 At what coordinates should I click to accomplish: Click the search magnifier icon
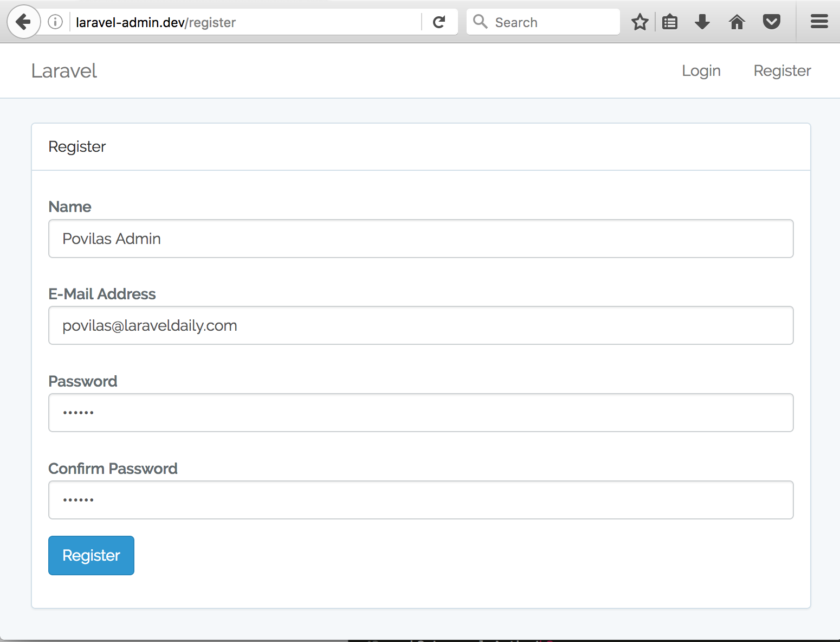click(480, 22)
